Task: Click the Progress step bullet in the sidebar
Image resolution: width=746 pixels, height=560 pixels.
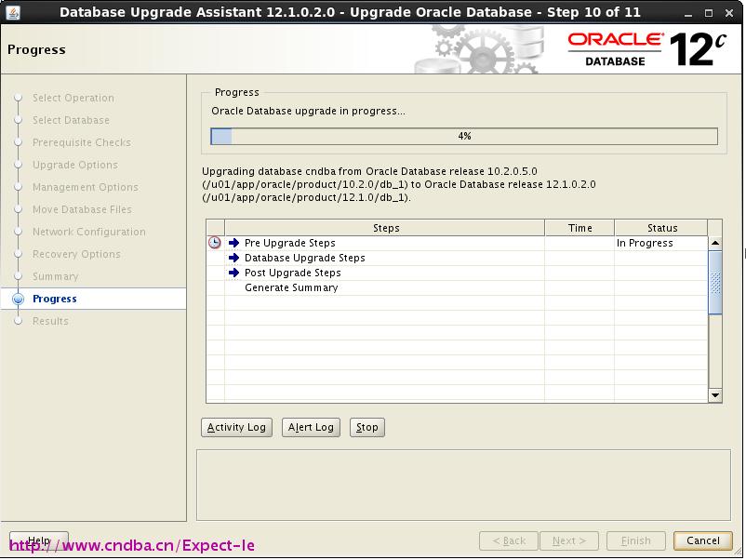Action: (x=18, y=299)
